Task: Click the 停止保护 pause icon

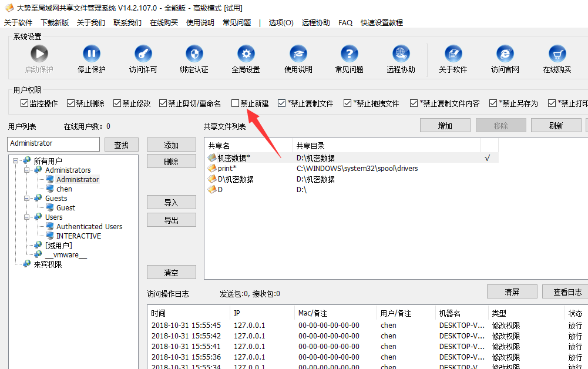Action: point(91,55)
